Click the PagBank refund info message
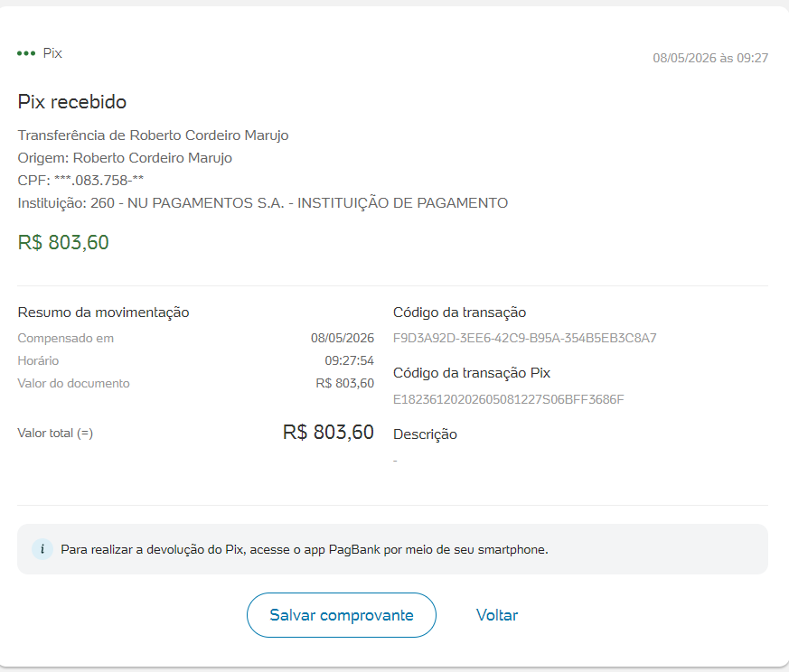The image size is (789, 672). coord(305,550)
